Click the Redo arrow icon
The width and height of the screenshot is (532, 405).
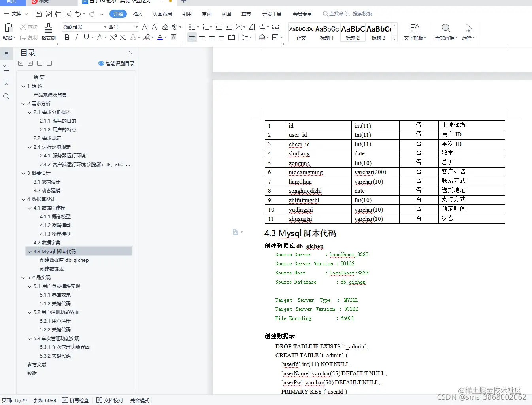pos(92,14)
